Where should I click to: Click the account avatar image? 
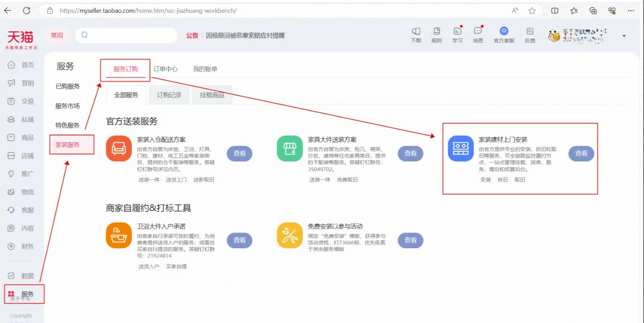(554, 35)
